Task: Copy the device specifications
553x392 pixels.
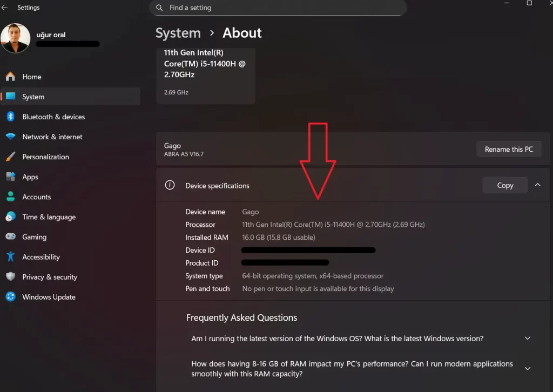Action: point(504,185)
